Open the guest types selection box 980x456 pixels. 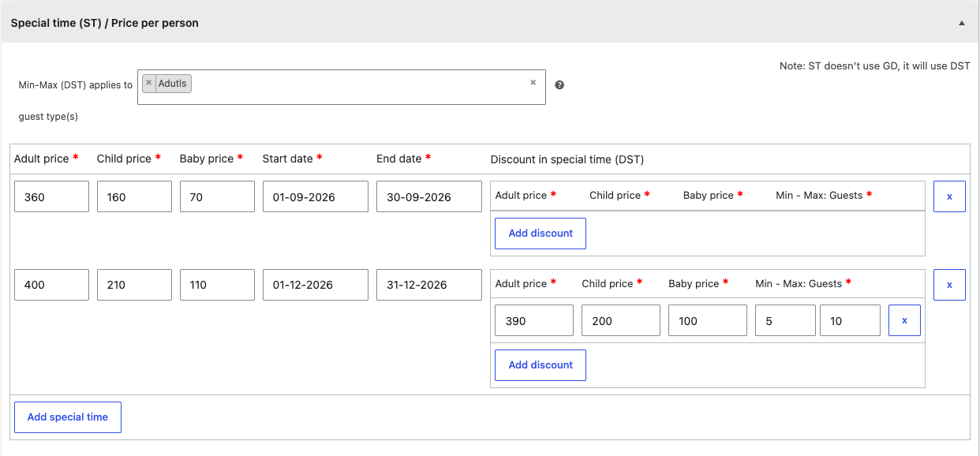point(342,87)
